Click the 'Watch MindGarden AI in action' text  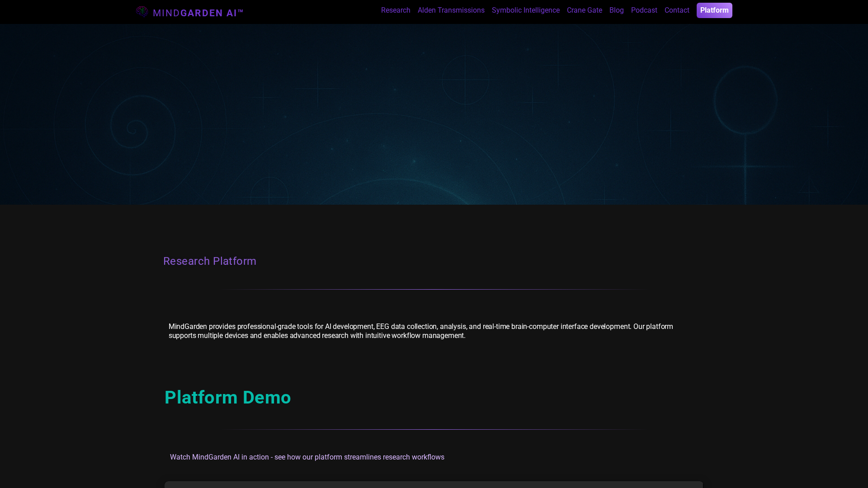tap(307, 457)
